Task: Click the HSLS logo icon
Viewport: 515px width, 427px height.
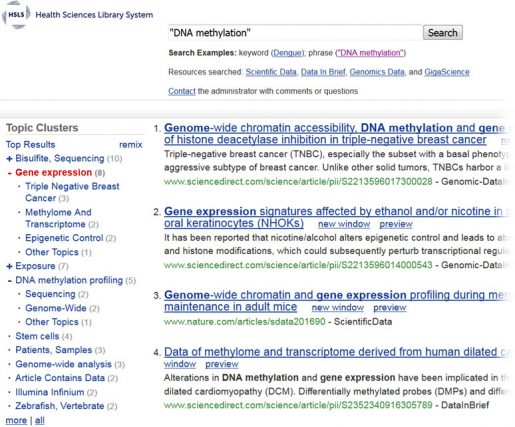Action: click(16, 15)
